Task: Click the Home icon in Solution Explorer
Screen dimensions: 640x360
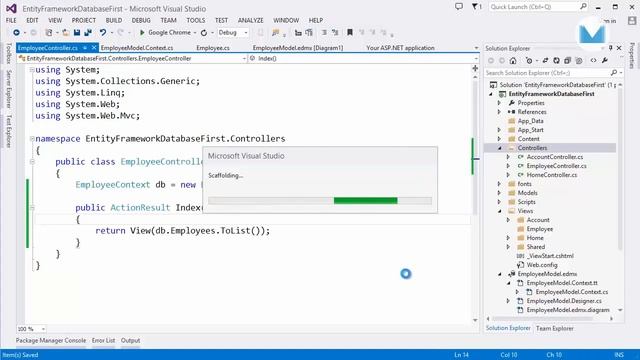Action: [513, 60]
